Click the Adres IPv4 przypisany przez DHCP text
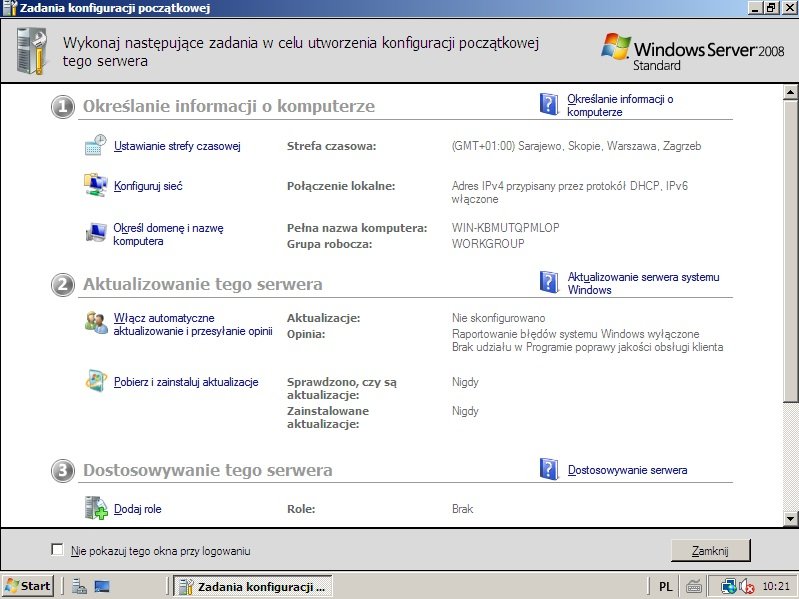The height and width of the screenshot is (599, 799). (x=570, y=193)
